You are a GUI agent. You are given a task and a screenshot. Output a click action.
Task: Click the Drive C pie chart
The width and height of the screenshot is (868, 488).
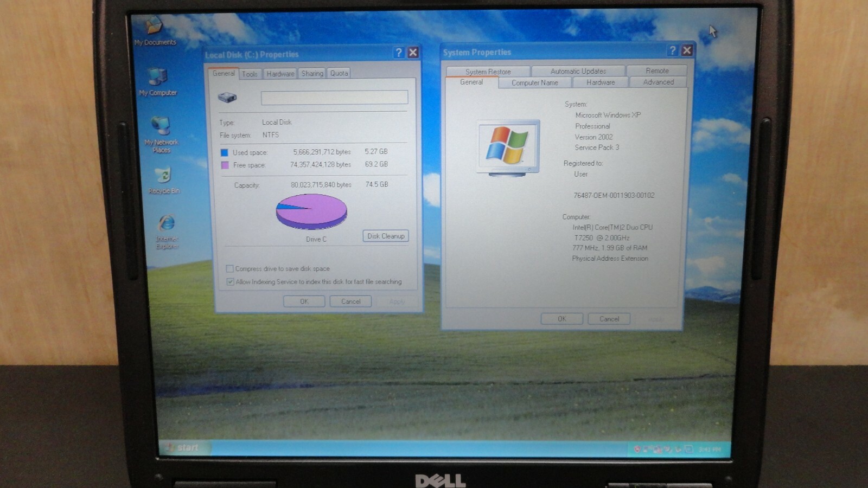coord(311,211)
